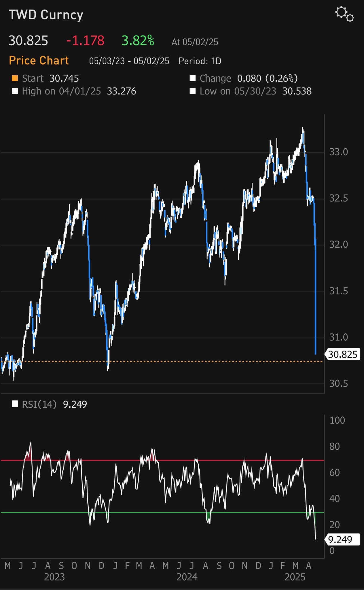Tap the red -1.178 change value
The width and height of the screenshot is (364, 590).
pos(85,41)
